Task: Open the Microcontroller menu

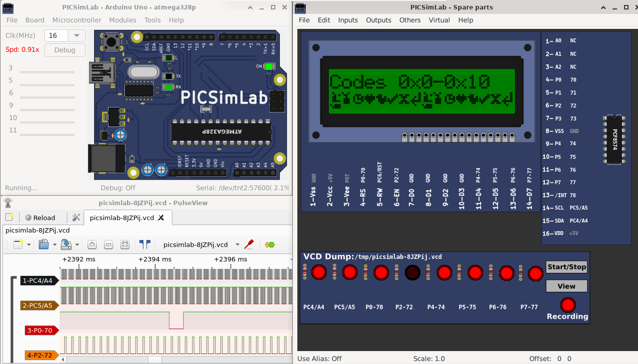Action: click(77, 20)
